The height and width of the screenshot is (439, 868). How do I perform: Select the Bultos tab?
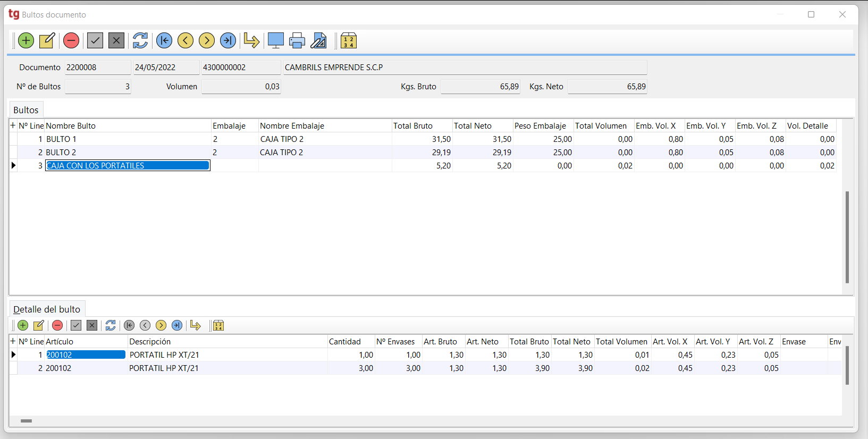(26, 110)
